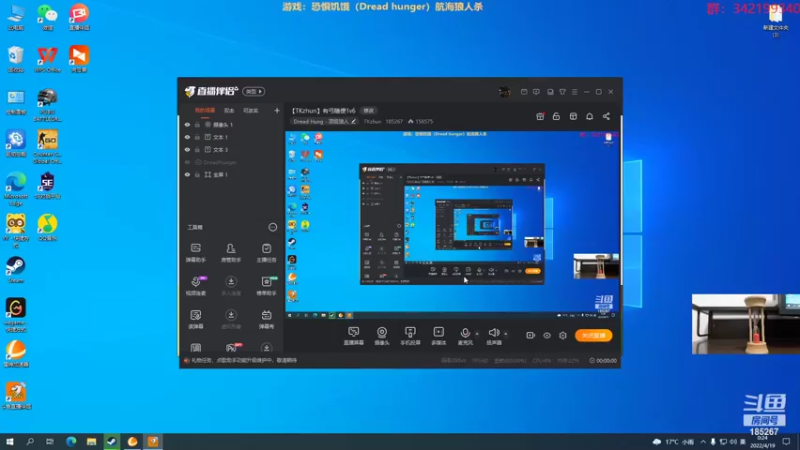Show hidden system tray icons

click(703, 441)
